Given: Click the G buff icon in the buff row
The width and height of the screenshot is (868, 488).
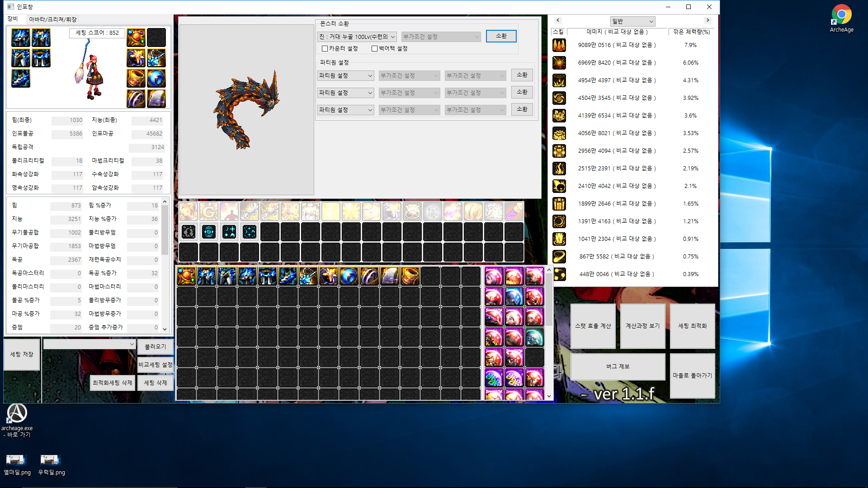Looking at the screenshot, I should coord(208,211).
